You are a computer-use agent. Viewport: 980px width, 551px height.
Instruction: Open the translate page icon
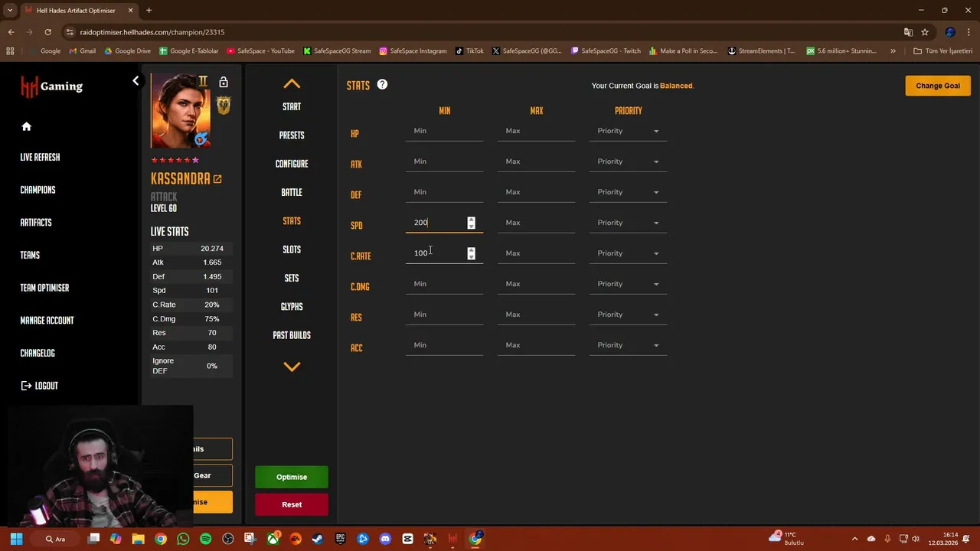(908, 32)
